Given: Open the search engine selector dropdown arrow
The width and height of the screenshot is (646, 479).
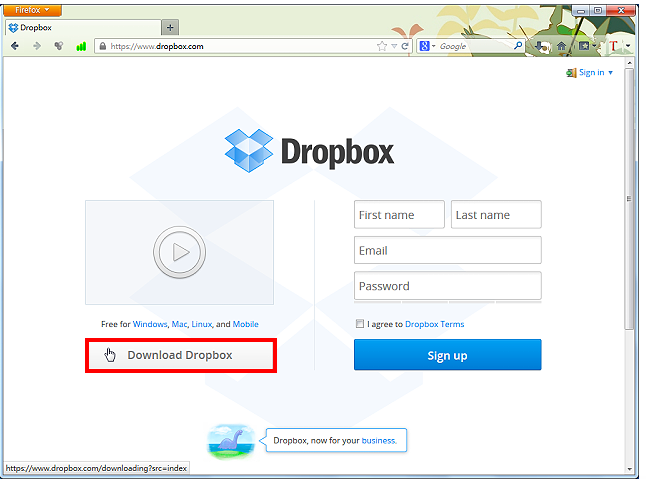Looking at the screenshot, I should 433,46.
